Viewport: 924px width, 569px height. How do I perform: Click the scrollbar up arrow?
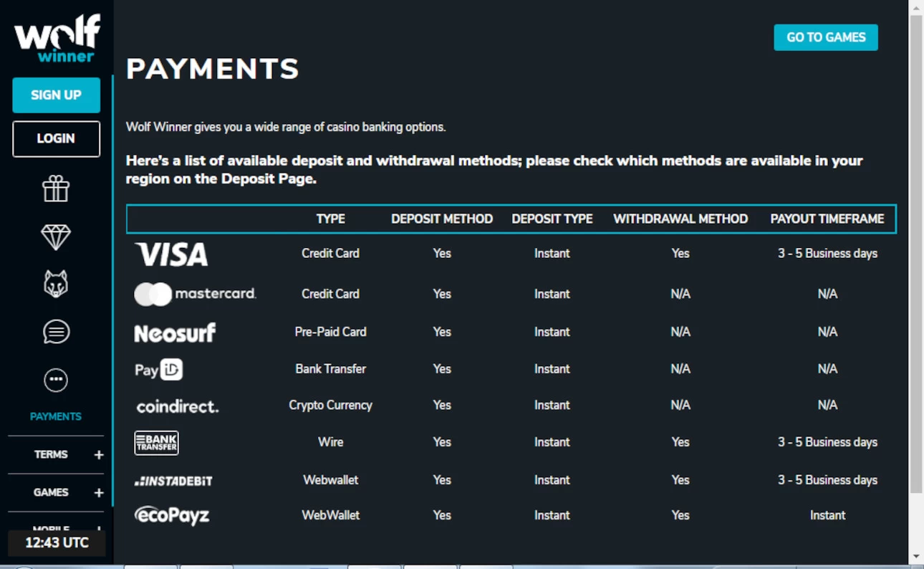tap(916, 6)
